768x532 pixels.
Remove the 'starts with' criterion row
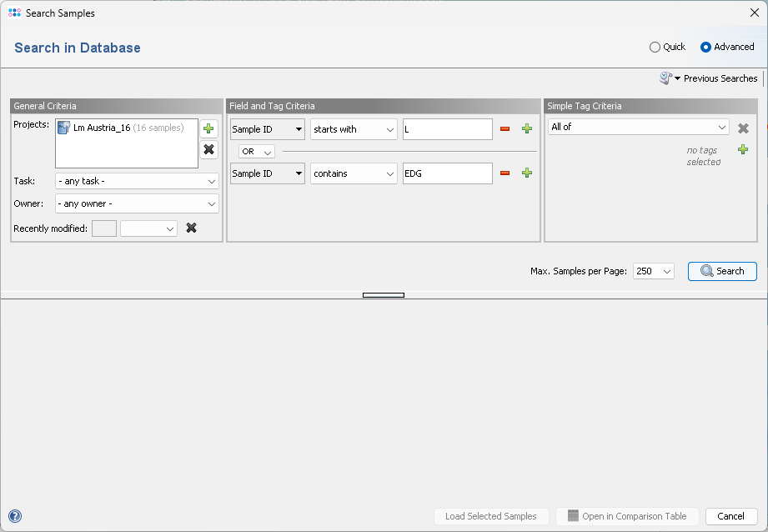click(504, 129)
